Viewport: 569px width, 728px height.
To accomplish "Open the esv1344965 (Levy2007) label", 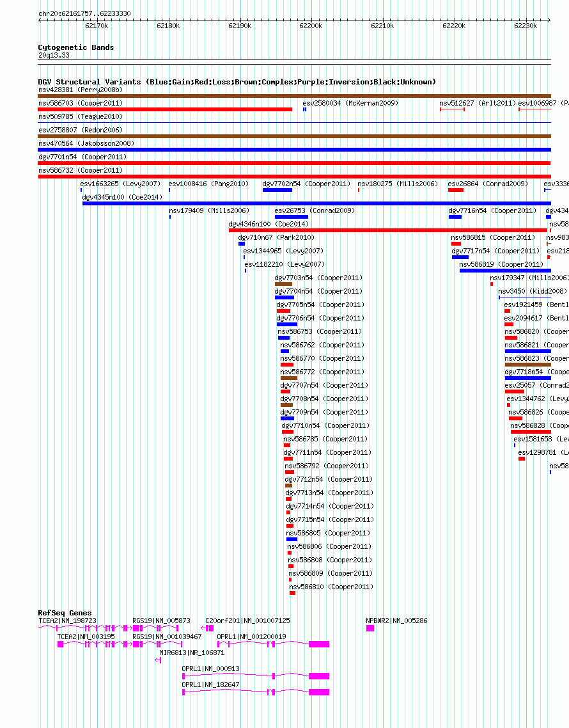I will tap(283, 251).
